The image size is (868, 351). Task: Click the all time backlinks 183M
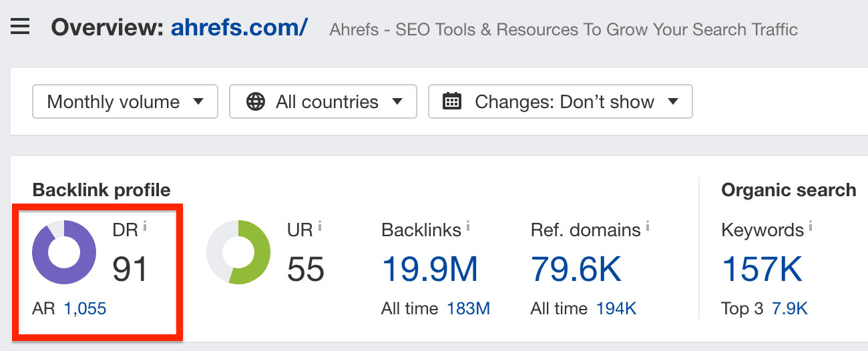[x=468, y=309]
